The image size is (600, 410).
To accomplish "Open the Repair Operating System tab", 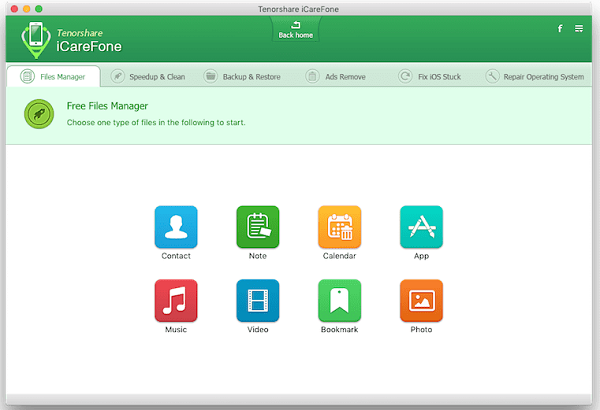I will [535, 76].
